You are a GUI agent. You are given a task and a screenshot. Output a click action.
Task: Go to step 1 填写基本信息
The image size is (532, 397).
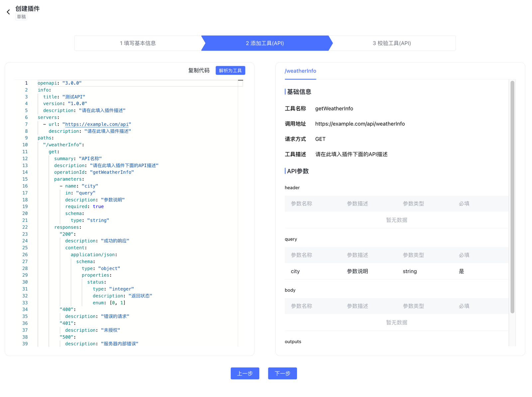coord(138,43)
